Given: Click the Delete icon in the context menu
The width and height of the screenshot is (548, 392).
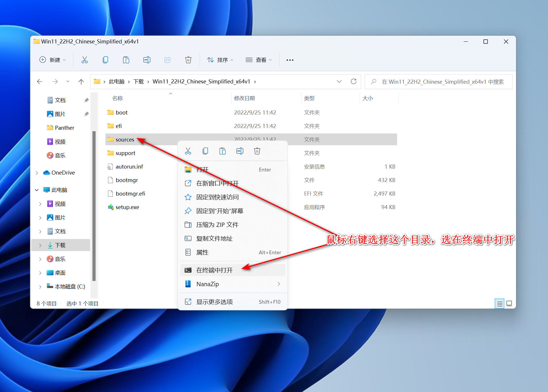Looking at the screenshot, I should pos(257,151).
